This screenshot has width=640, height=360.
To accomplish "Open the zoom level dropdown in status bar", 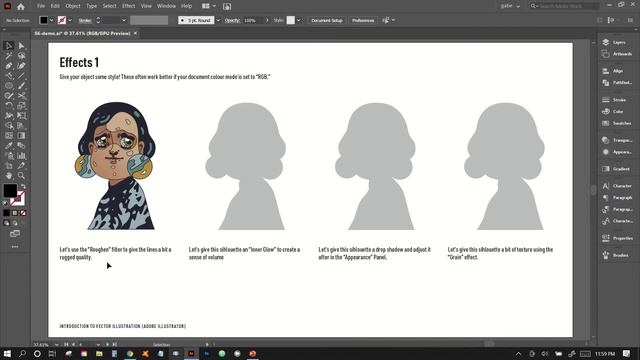I will (x=56, y=344).
